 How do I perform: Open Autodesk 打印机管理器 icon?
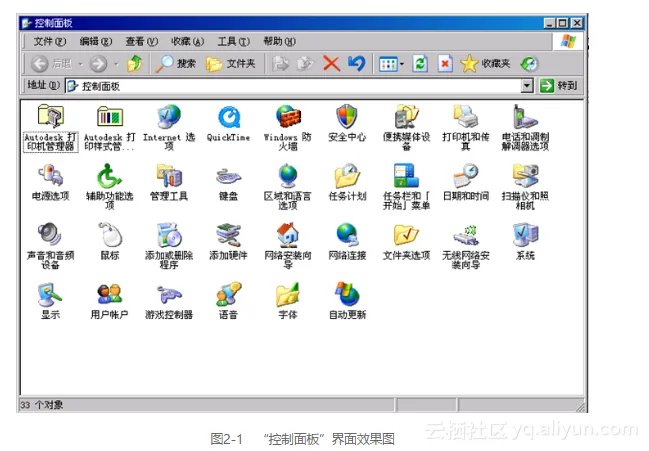click(x=50, y=116)
